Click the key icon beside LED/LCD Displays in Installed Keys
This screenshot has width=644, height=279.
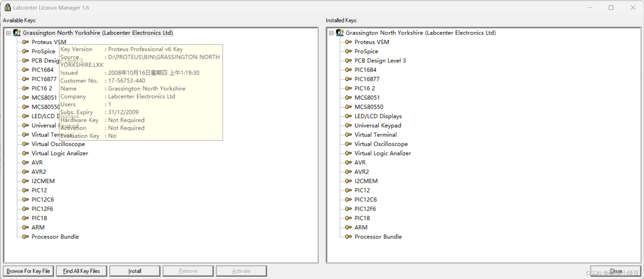coord(349,116)
